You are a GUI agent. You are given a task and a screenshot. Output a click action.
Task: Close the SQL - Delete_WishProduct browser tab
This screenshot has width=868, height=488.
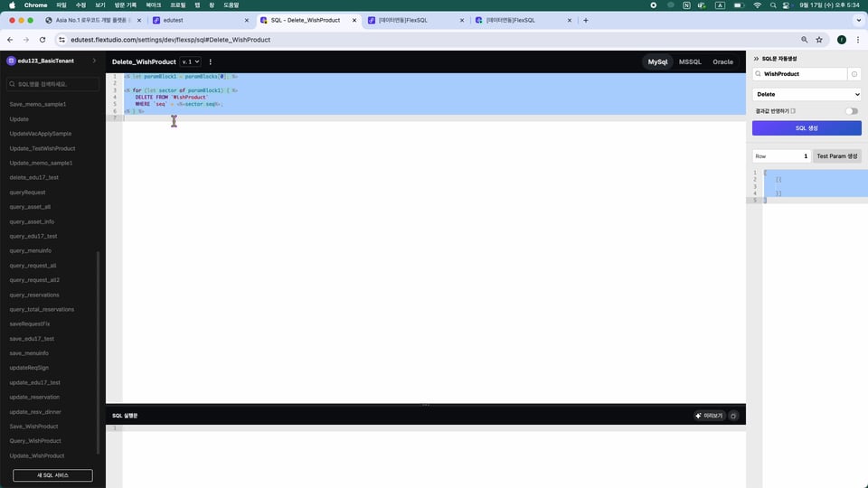[354, 21]
